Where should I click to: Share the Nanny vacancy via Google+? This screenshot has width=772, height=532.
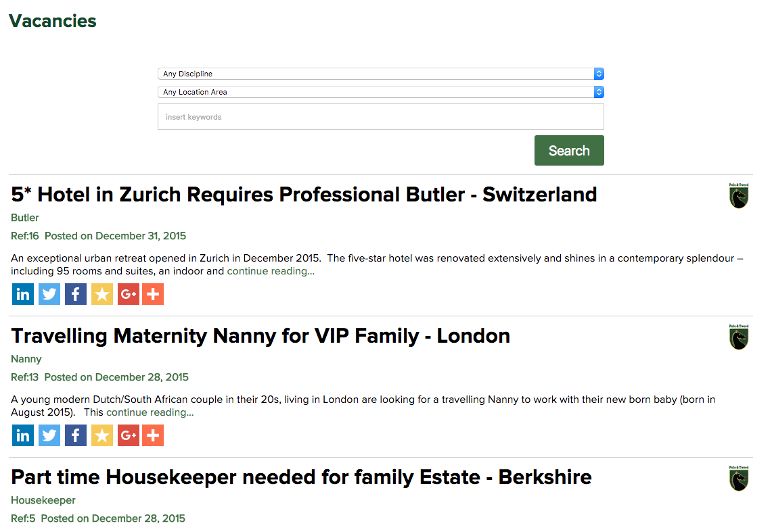(128, 435)
